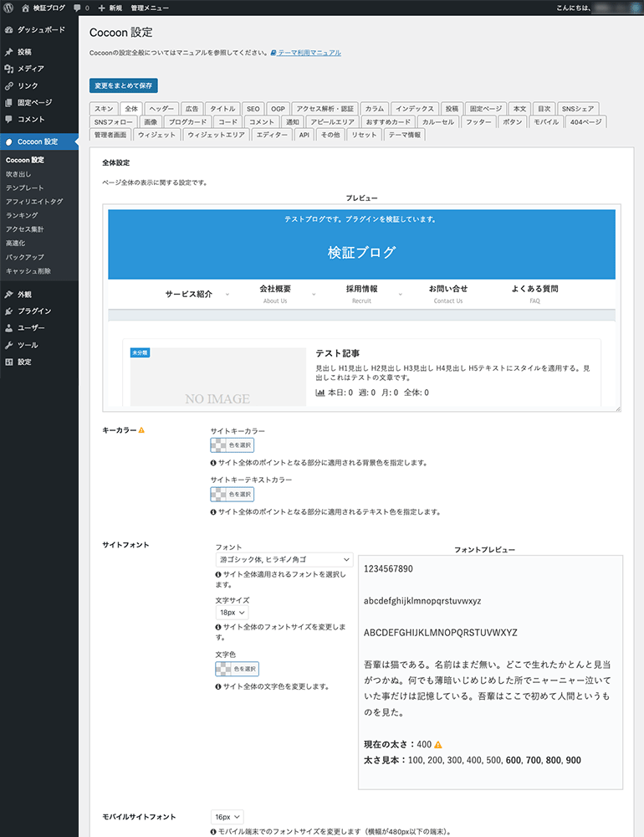Open テンプレート submenu link
The image size is (644, 837).
pyautogui.click(x=24, y=187)
